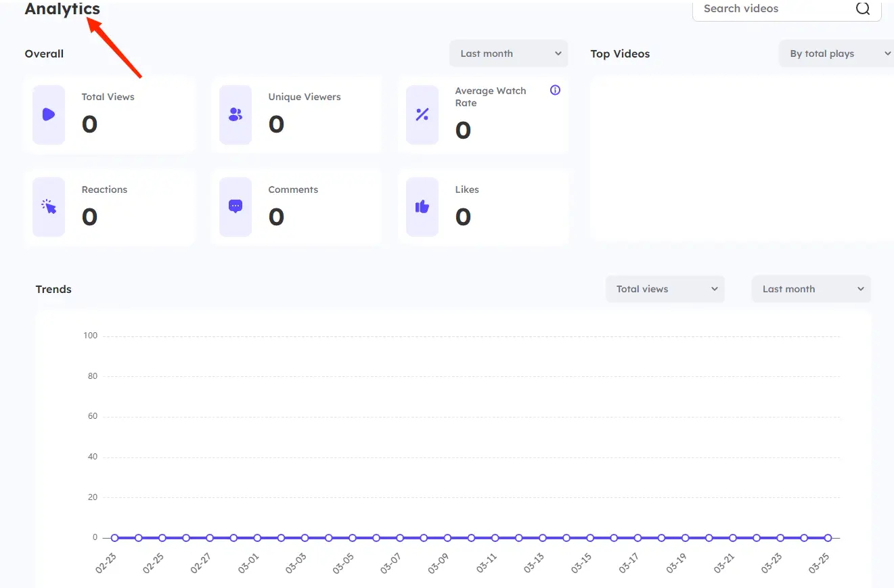Select the 03-25 data point on chart
The height and width of the screenshot is (588, 894).
pyautogui.click(x=828, y=538)
